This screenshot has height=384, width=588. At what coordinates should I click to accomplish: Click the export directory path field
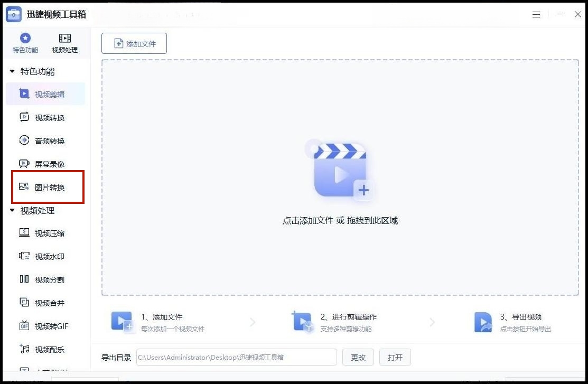point(236,357)
